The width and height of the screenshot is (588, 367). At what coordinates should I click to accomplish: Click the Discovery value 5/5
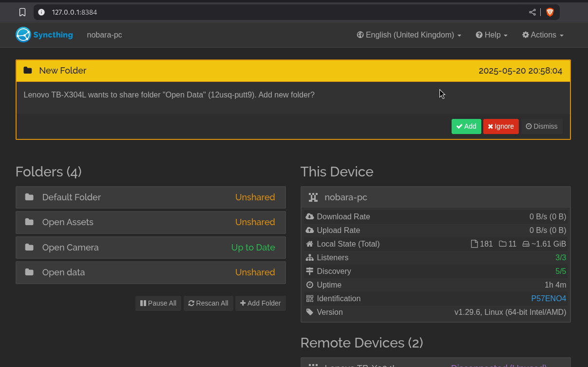pos(561,271)
